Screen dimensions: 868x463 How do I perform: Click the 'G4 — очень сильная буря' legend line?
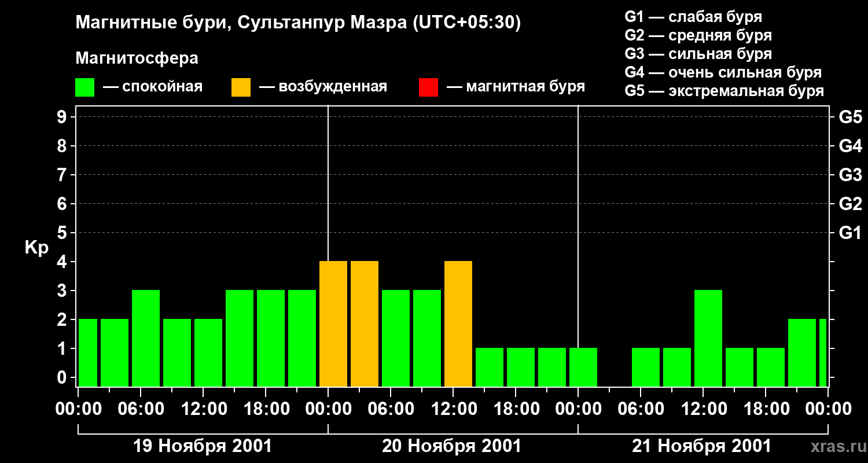(x=723, y=72)
